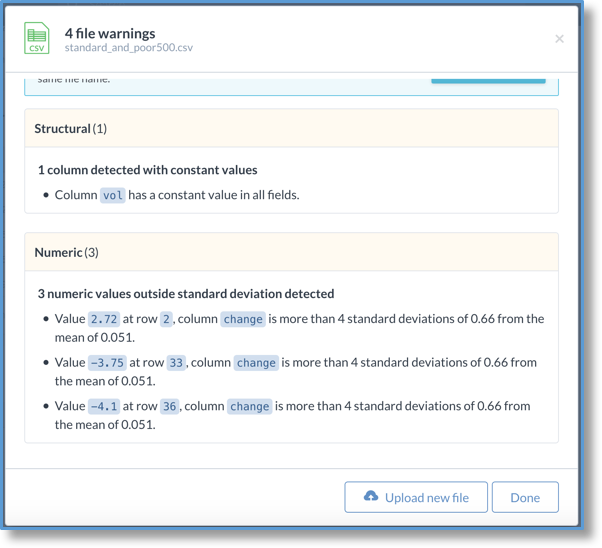Viewport: 602px width, 548px height.
Task: Click the row 36 number tag
Action: coord(170,406)
